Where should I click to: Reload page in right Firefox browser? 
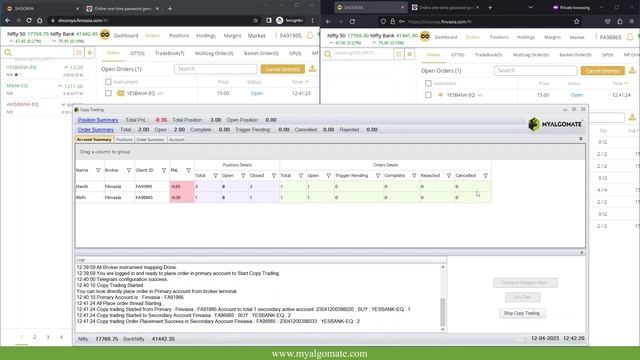coord(352,22)
